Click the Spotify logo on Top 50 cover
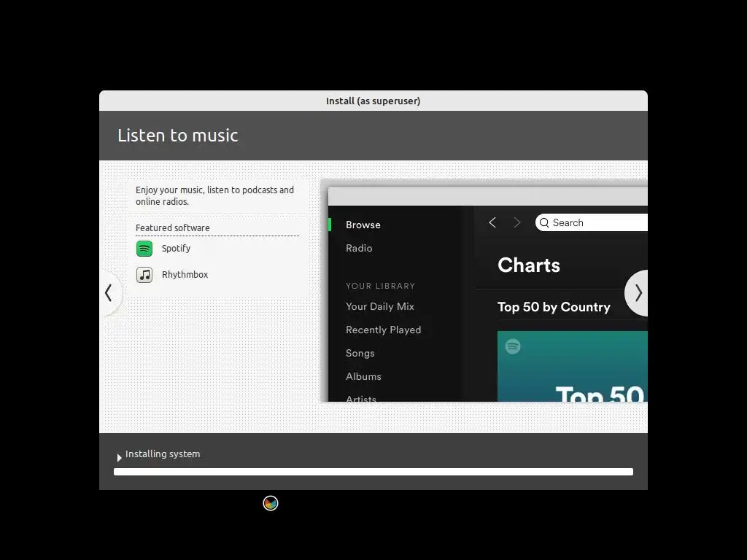This screenshot has width=747, height=560. [x=513, y=346]
